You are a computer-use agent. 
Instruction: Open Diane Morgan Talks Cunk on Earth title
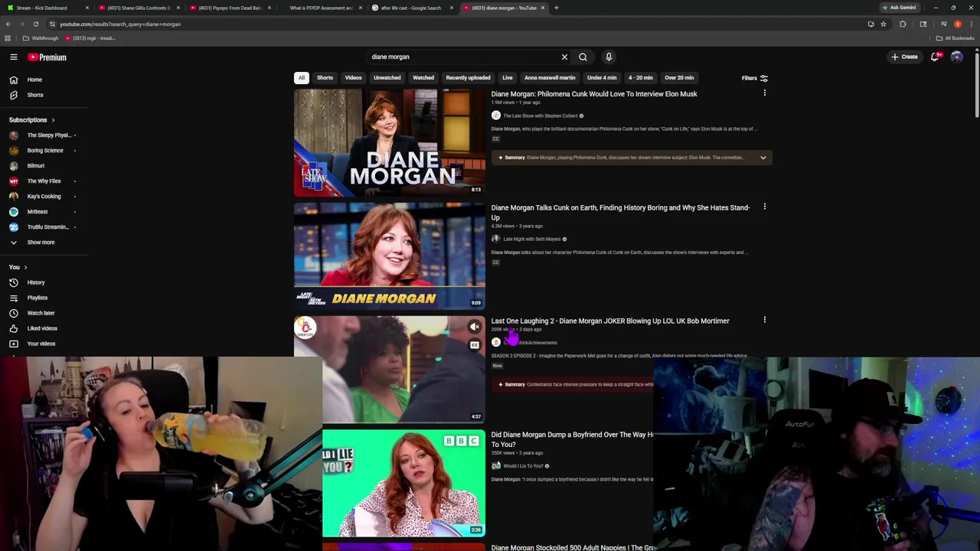620,212
